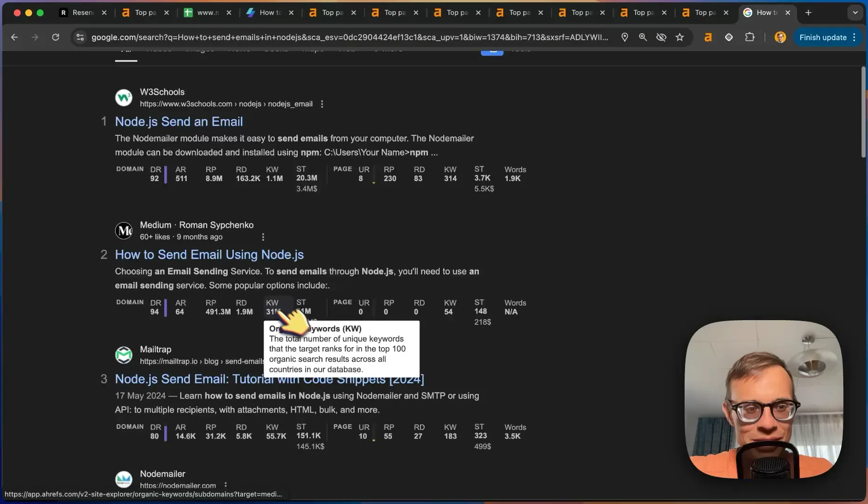
Task: Click the location pin icon in address bar
Action: (624, 37)
